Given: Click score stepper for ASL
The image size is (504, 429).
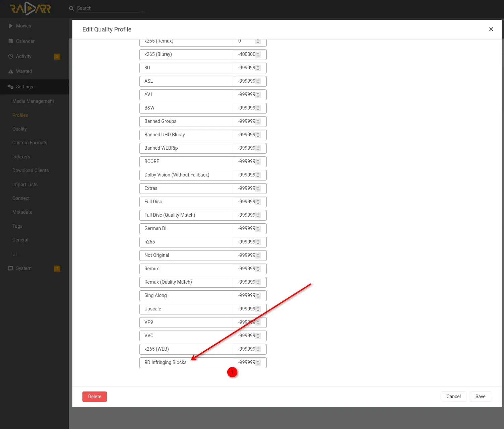Looking at the screenshot, I should tap(258, 81).
